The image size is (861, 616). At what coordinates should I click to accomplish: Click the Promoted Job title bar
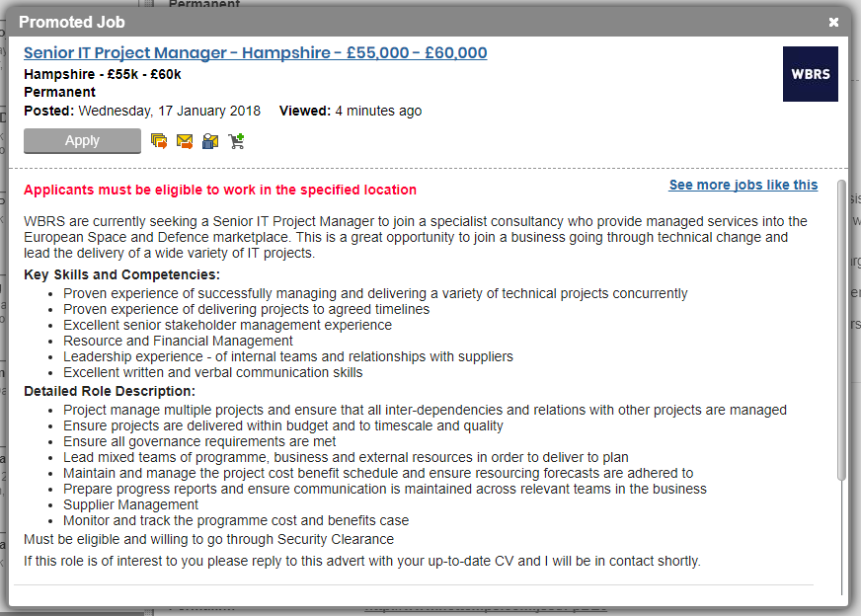click(395, 22)
